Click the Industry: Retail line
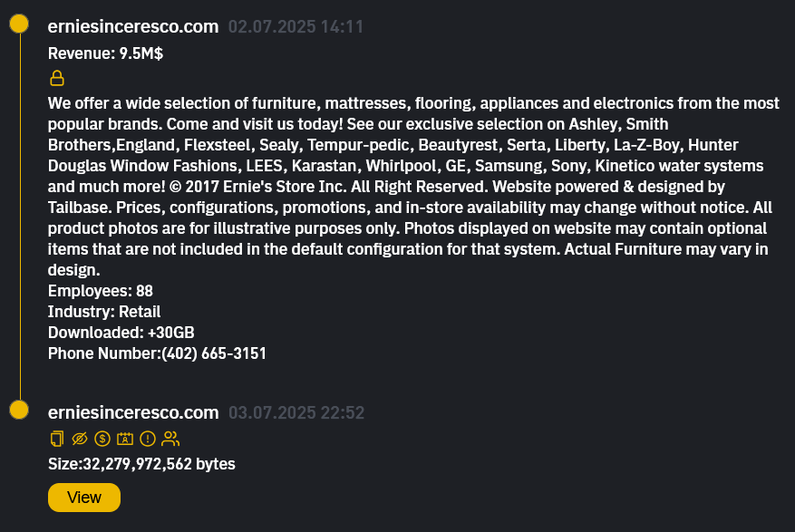This screenshot has height=532, width=795. (x=104, y=312)
